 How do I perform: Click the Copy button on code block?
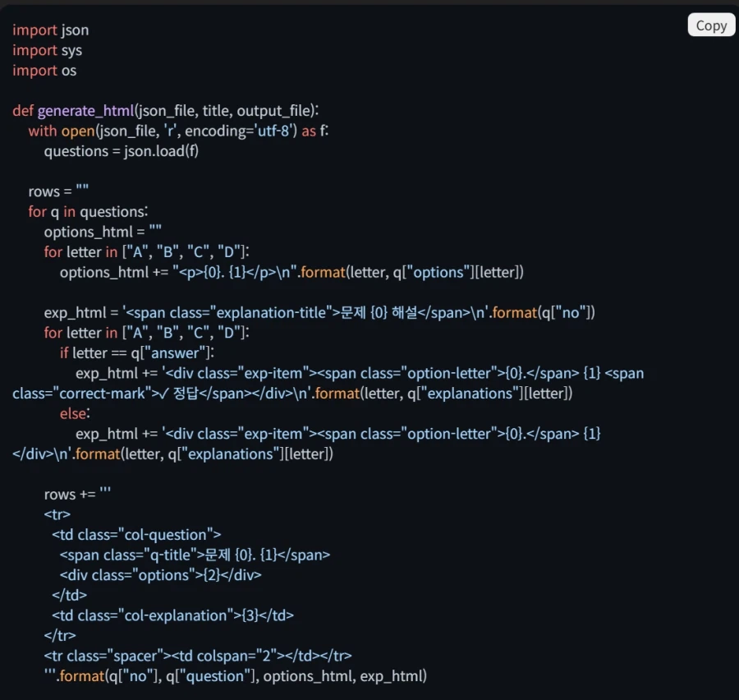(710, 25)
